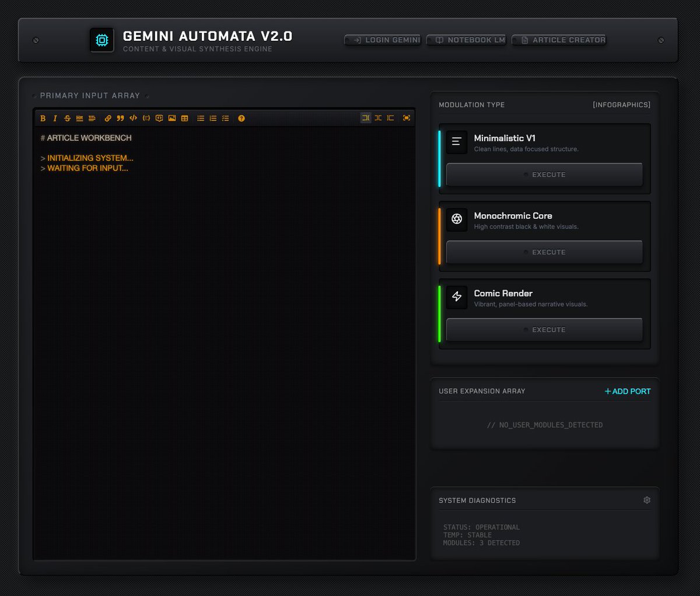
Task: Click the '> INITIALIZING SYSTEM...' line
Action: click(x=87, y=158)
